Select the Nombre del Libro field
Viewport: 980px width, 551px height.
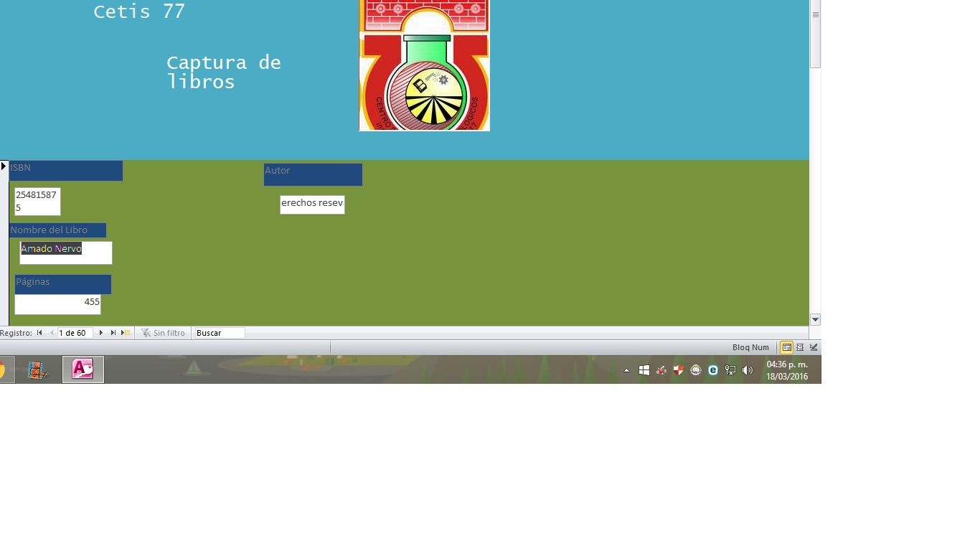click(x=66, y=253)
